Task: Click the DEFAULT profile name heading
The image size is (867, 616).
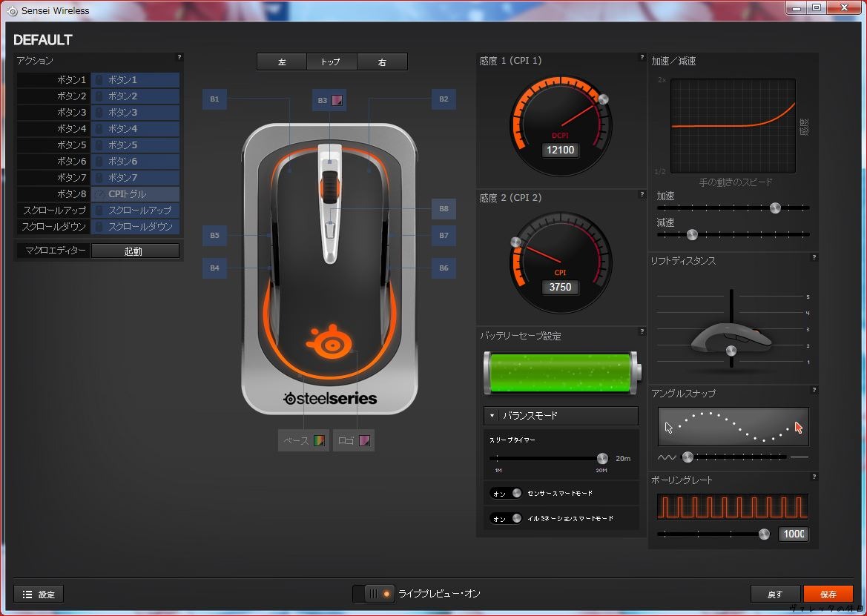Action: (43, 40)
